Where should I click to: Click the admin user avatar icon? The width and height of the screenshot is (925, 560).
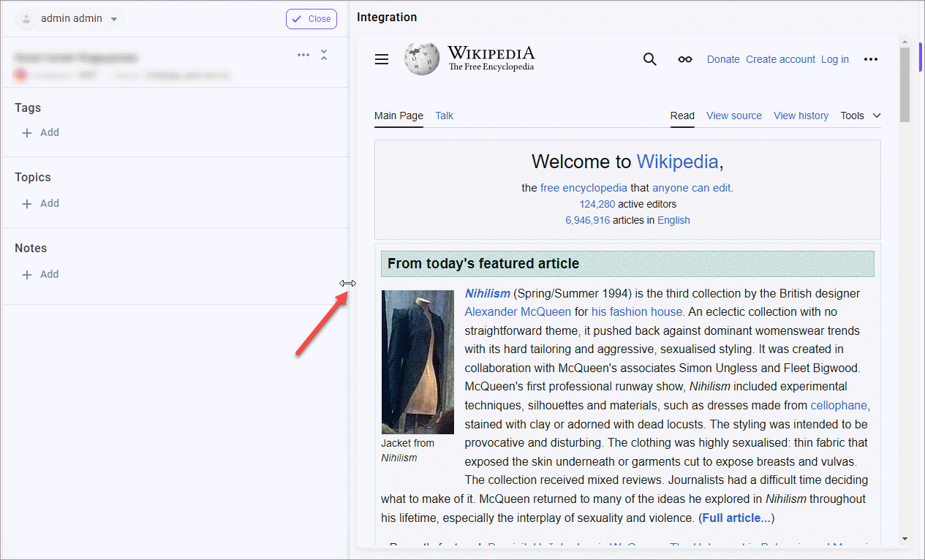click(x=27, y=19)
